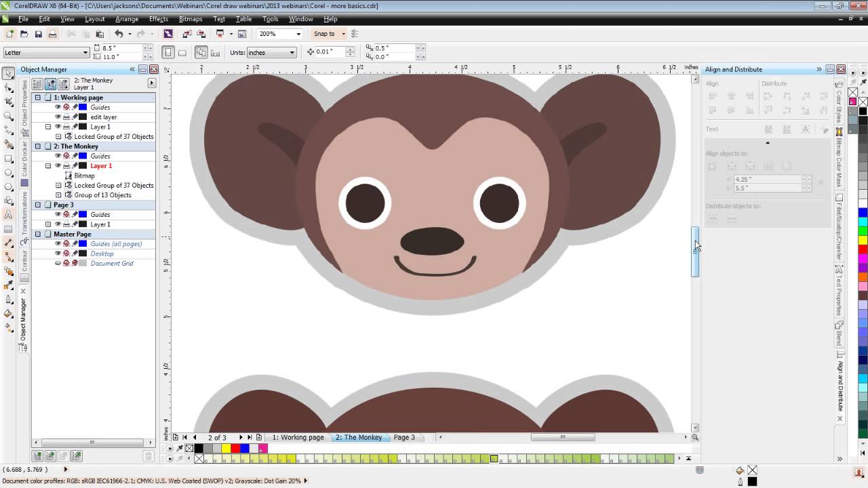Viewport: 868px width, 488px height.
Task: Pick the blue swatch in right palette
Action: tap(863, 213)
